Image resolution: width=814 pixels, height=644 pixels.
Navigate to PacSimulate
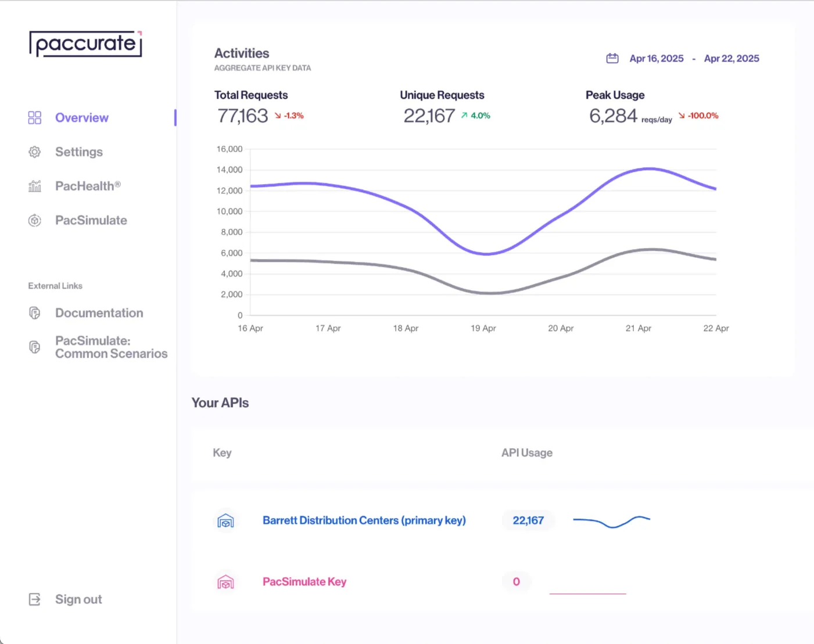coord(91,221)
